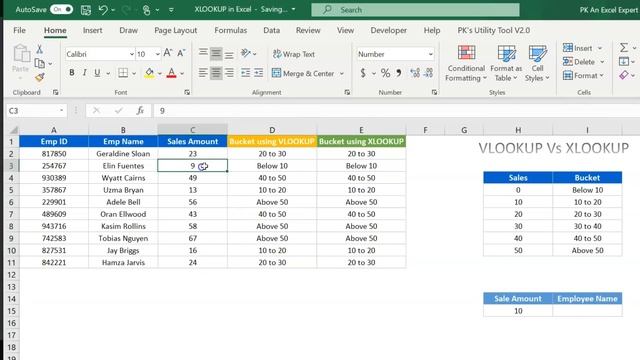Screen dimensions: 640x360
Task: Switch to the Draw tab
Action: point(128,30)
